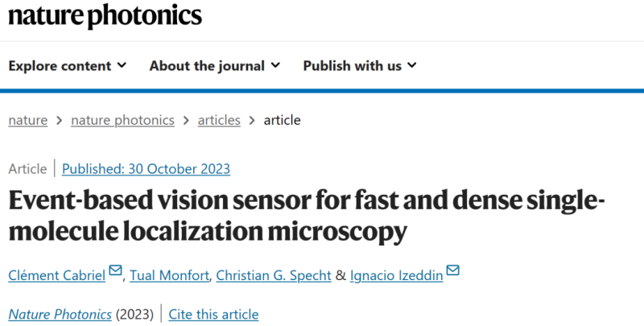Open the nature photonics breadcrumb link
The image size is (644, 326).
(x=122, y=120)
